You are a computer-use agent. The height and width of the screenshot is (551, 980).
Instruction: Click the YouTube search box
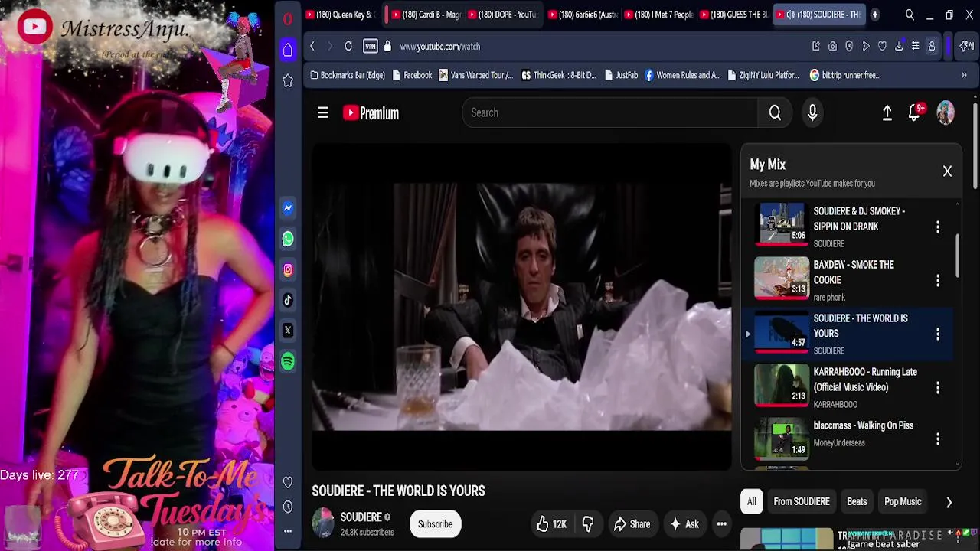click(x=609, y=112)
